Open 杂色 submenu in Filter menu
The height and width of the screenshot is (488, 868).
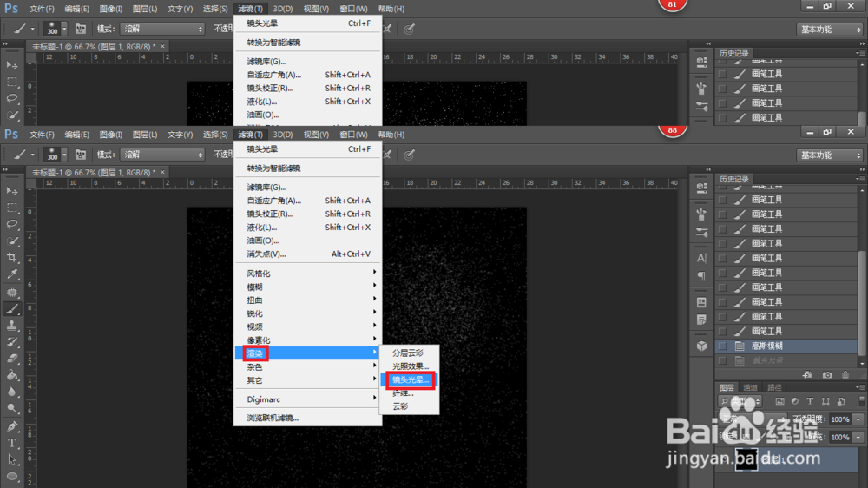308,366
